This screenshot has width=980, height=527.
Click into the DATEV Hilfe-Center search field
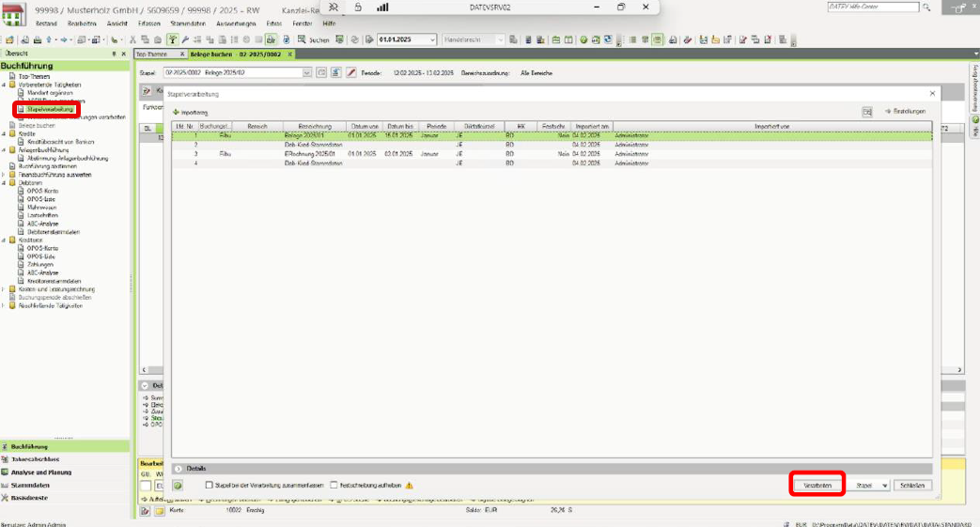click(872, 7)
